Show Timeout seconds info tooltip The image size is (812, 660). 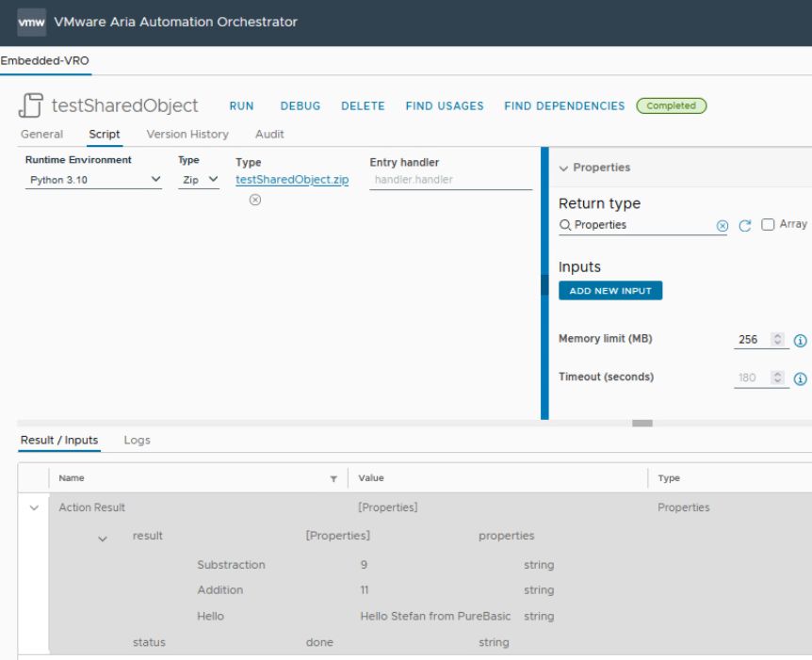800,378
